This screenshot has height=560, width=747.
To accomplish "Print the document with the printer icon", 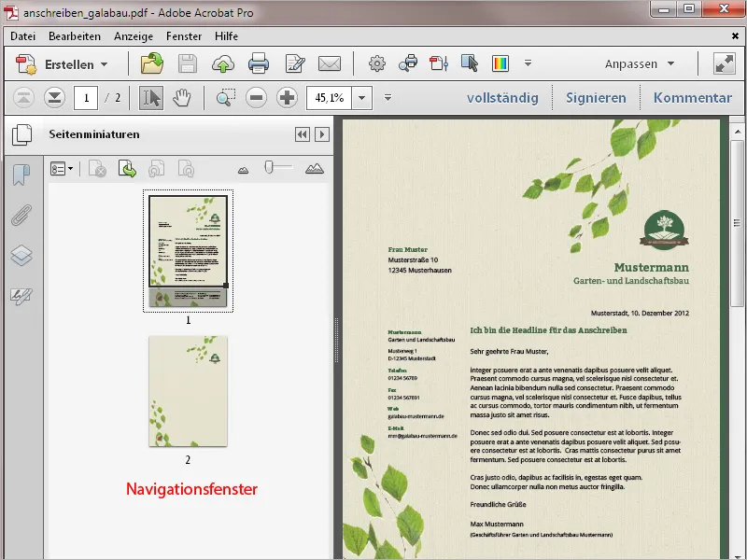I will click(259, 63).
